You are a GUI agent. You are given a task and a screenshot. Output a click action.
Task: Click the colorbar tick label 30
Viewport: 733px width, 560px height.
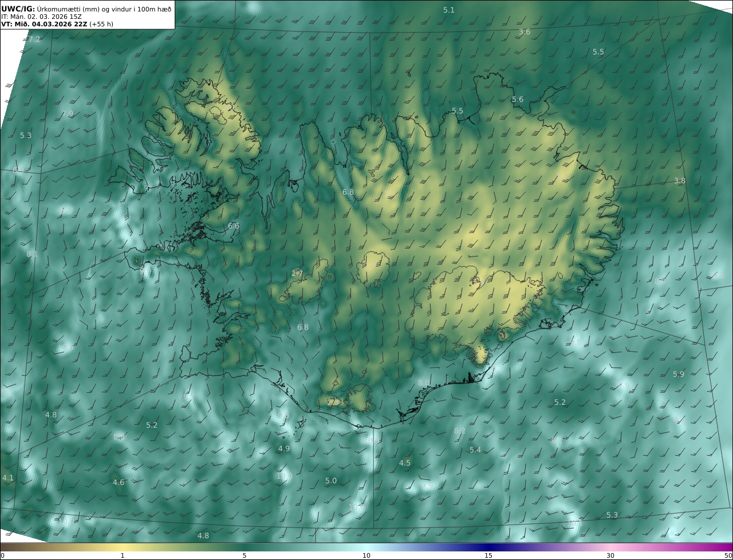click(610, 555)
